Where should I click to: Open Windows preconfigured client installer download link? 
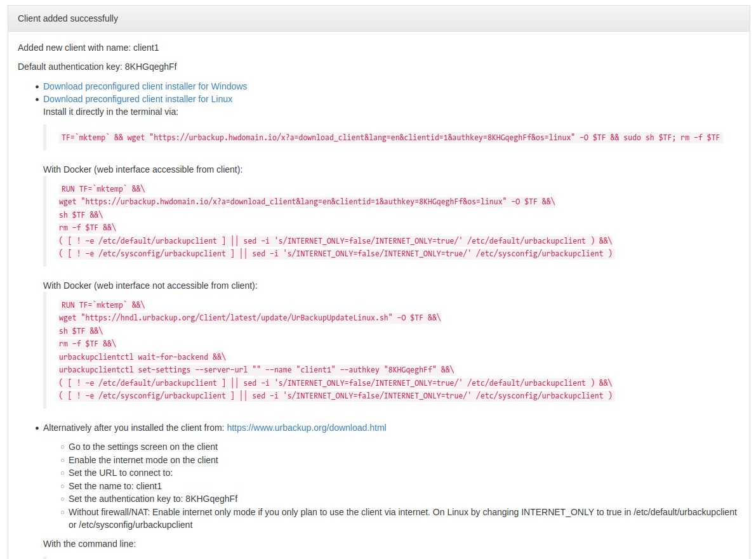(145, 86)
